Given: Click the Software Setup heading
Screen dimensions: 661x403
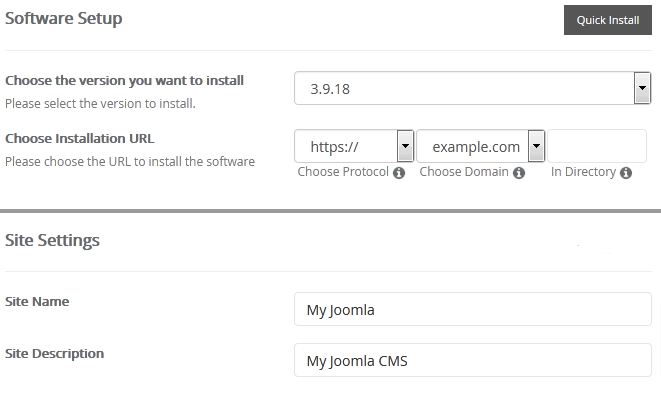Looking at the screenshot, I should click(64, 19).
